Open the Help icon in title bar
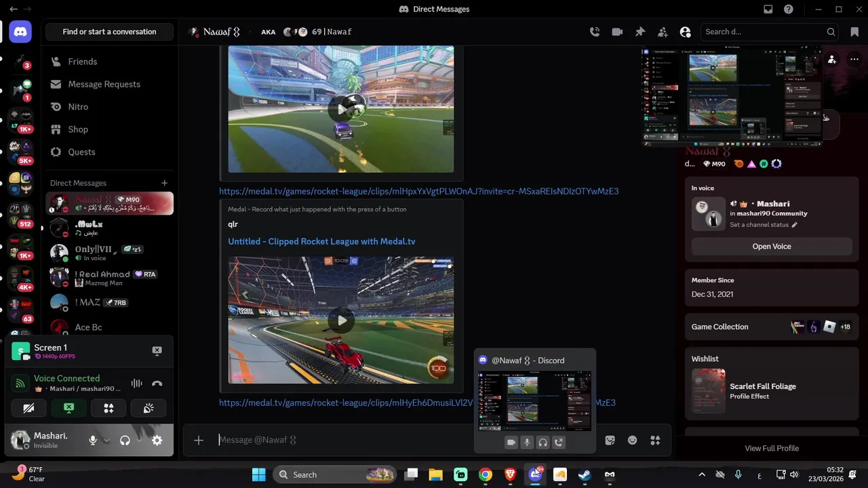The image size is (868, 488). click(x=789, y=9)
